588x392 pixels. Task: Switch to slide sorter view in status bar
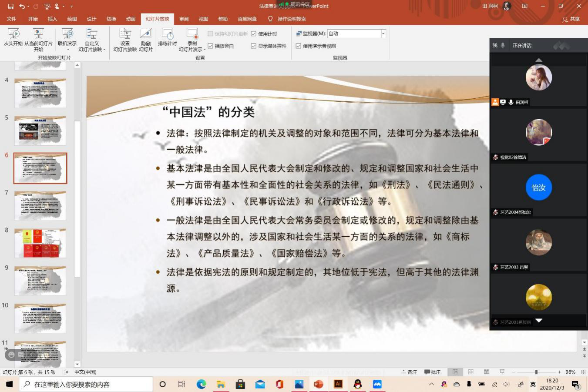[471, 372]
